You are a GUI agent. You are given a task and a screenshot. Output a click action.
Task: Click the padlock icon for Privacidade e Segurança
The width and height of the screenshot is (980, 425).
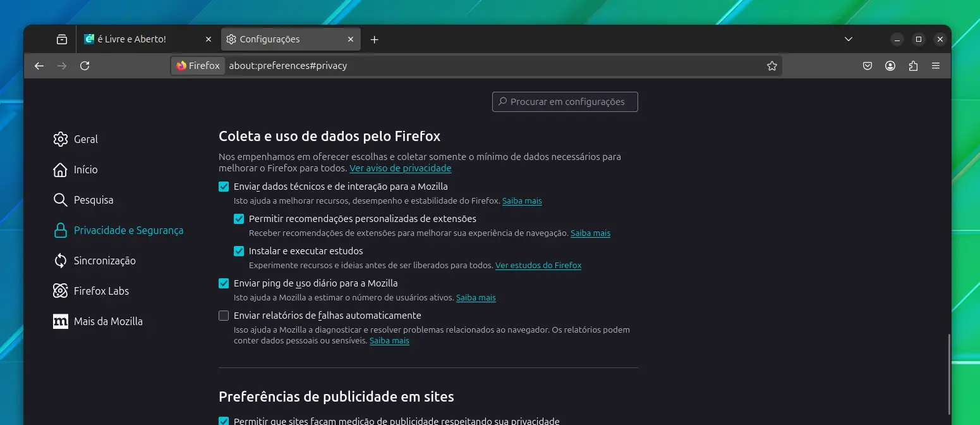61,230
